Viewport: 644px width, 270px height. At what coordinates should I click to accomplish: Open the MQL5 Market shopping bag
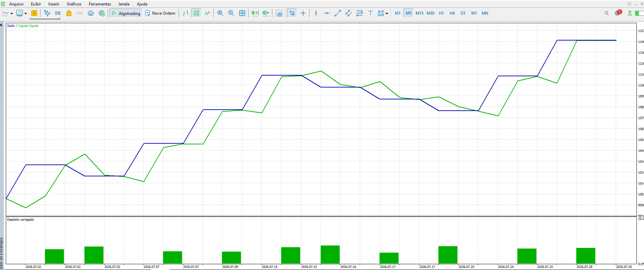(x=69, y=13)
